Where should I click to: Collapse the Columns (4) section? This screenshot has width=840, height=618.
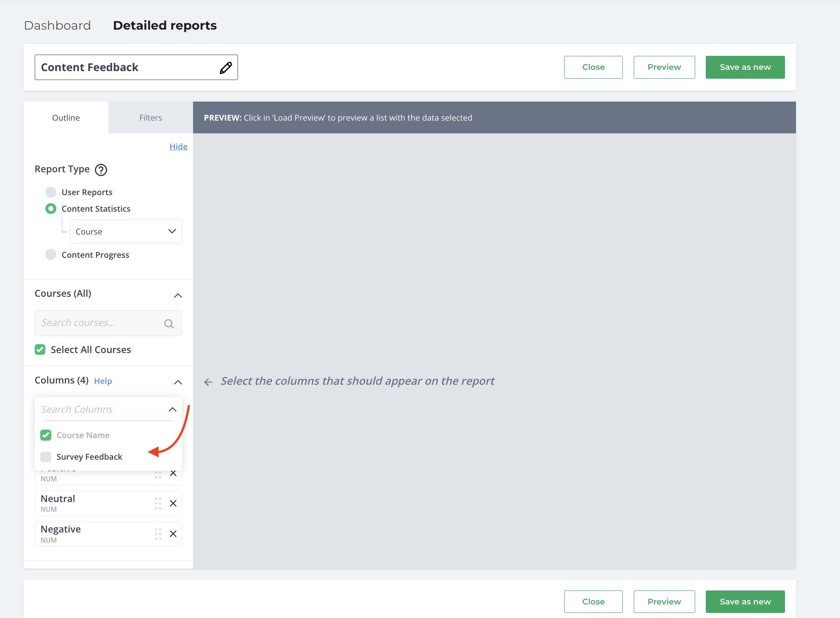pos(178,382)
